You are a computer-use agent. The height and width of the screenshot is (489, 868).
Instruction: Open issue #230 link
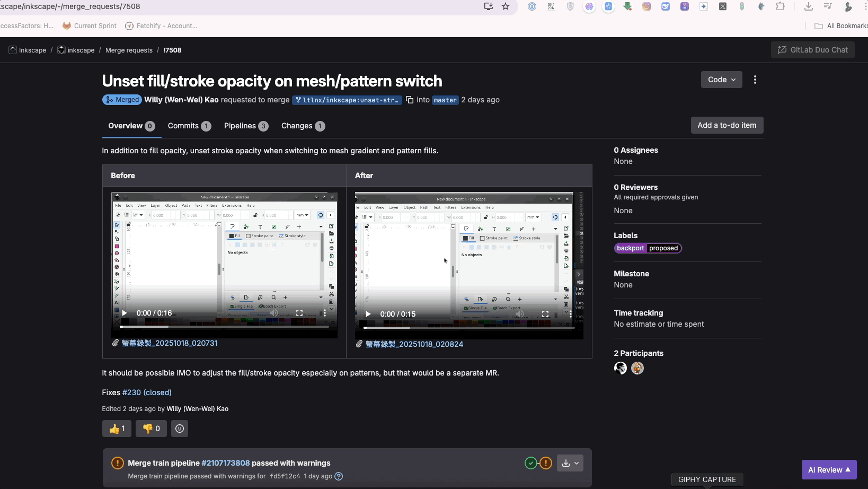click(x=132, y=392)
